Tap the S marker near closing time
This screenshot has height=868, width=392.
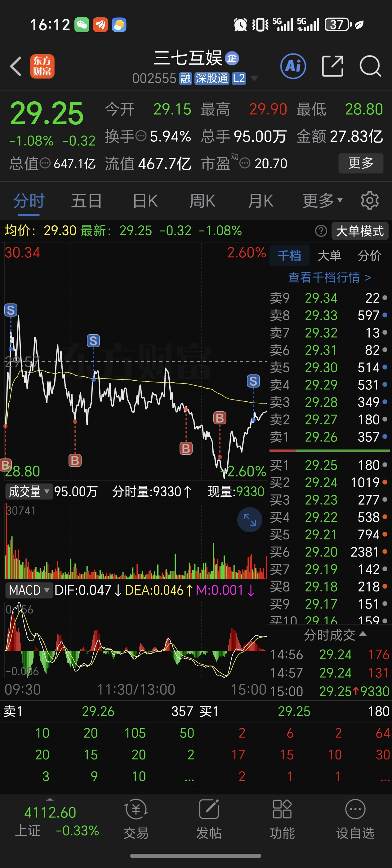(253, 381)
